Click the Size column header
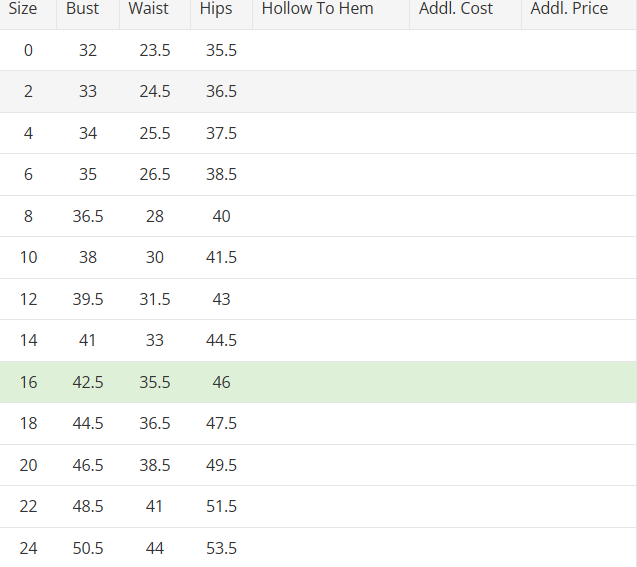The width and height of the screenshot is (637, 567). [x=22, y=9]
